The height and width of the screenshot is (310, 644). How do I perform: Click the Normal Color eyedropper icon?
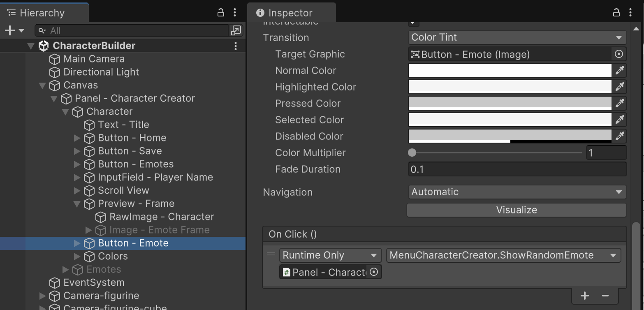pos(620,71)
